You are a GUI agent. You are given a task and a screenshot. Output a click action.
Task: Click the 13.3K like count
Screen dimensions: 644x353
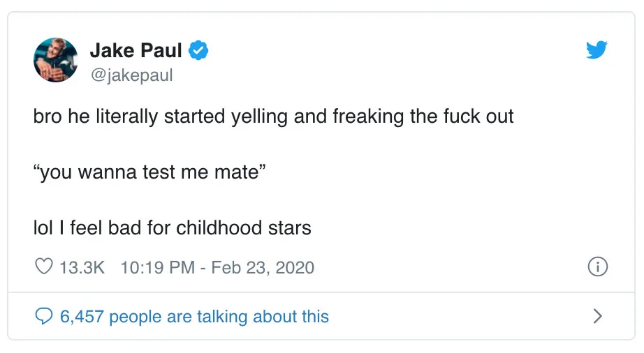(82, 267)
